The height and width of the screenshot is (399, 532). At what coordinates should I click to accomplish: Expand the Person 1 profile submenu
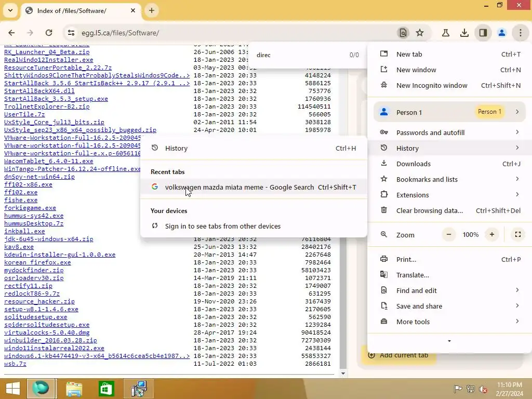(449, 112)
